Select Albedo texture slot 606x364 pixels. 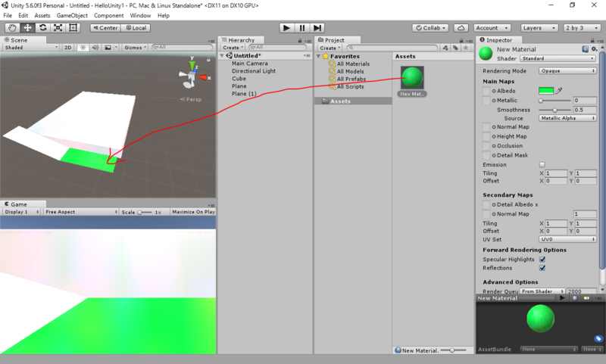click(486, 91)
